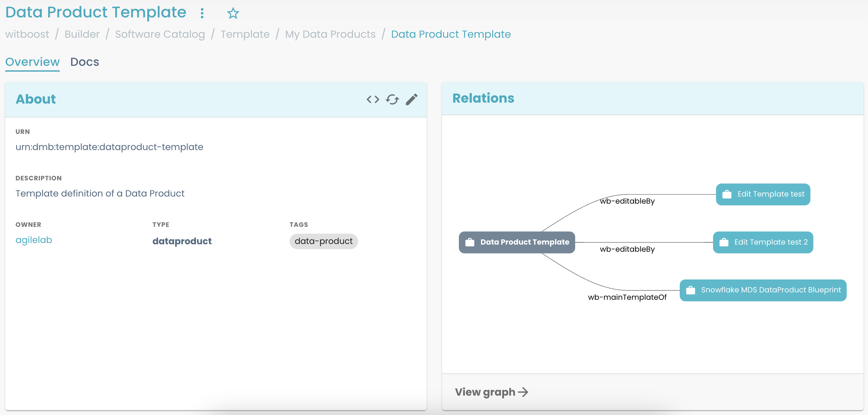The height and width of the screenshot is (415, 868).
Task: Select the Overview tab
Action: [32, 62]
